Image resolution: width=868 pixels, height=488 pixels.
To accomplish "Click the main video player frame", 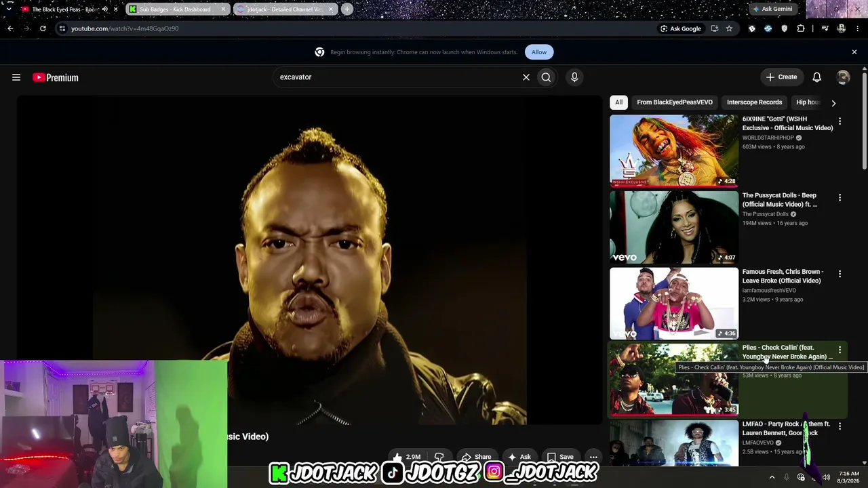I will click(x=309, y=260).
